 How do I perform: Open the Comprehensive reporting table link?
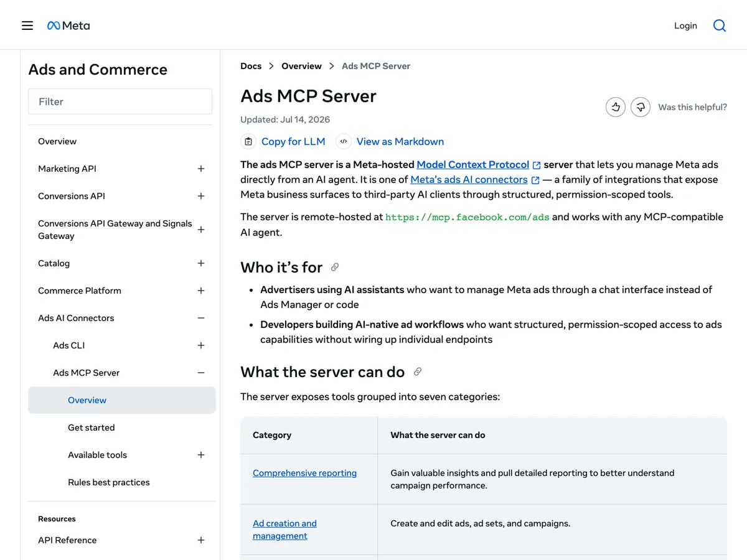coord(304,473)
